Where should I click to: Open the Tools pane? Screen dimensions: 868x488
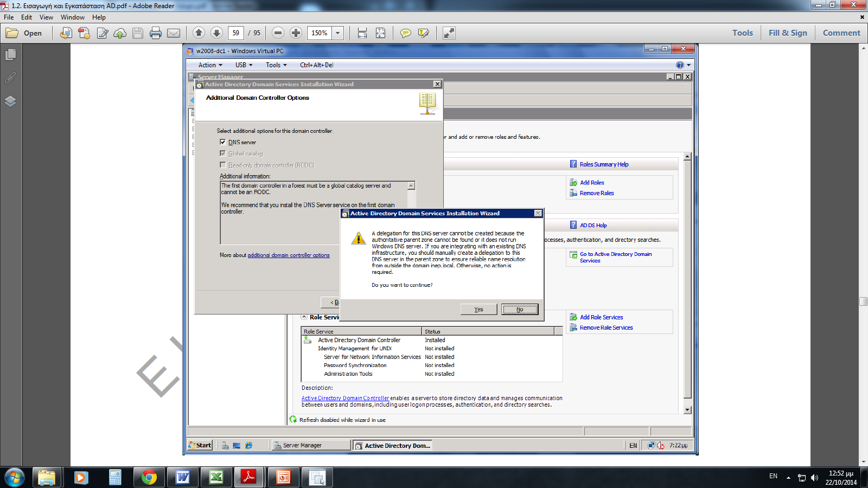click(743, 33)
